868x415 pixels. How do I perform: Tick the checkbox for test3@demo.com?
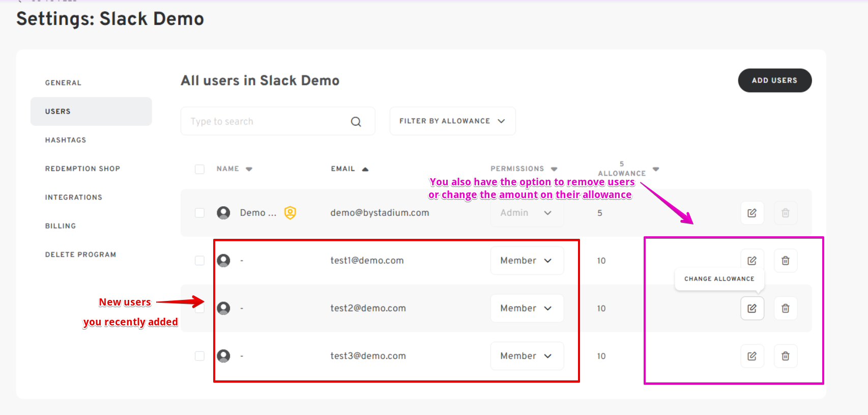coord(199,356)
